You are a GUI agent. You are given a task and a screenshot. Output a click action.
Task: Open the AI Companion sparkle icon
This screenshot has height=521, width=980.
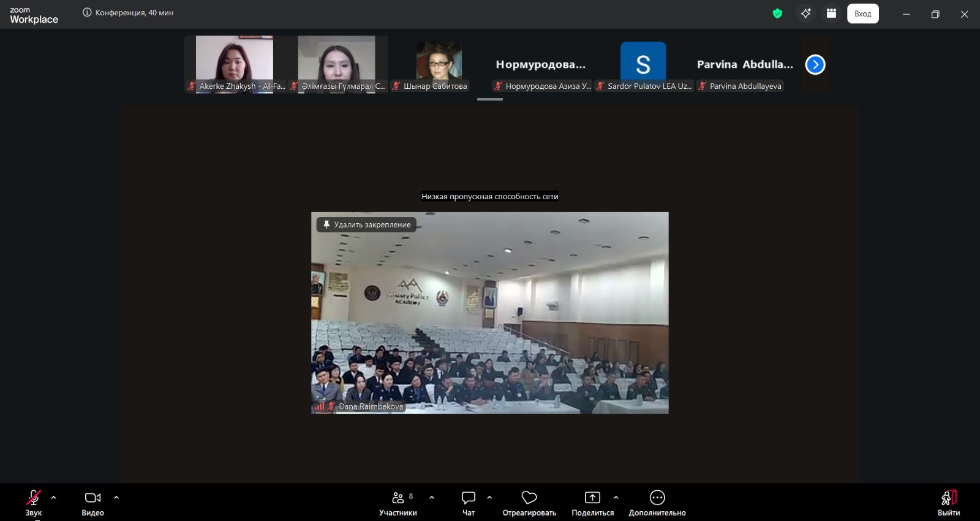[x=805, y=13]
